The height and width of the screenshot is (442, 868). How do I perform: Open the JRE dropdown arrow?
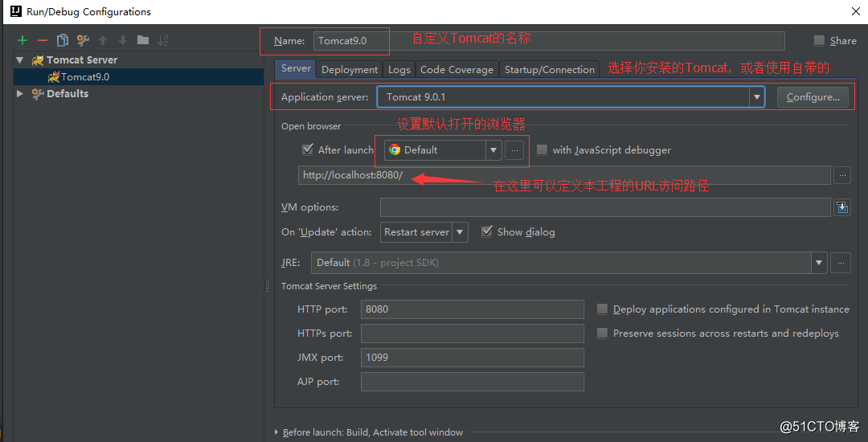(x=819, y=263)
